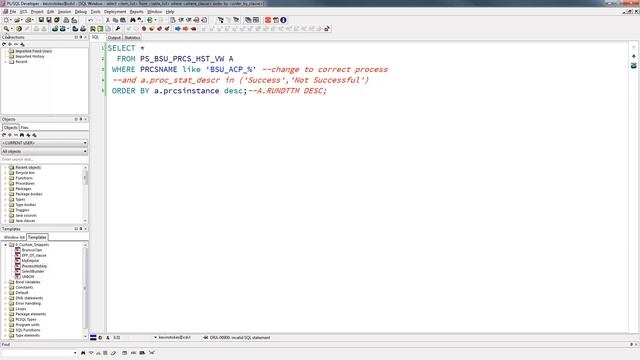
Task: Click the orange arrow icon in toolbar
Action: 185,29
